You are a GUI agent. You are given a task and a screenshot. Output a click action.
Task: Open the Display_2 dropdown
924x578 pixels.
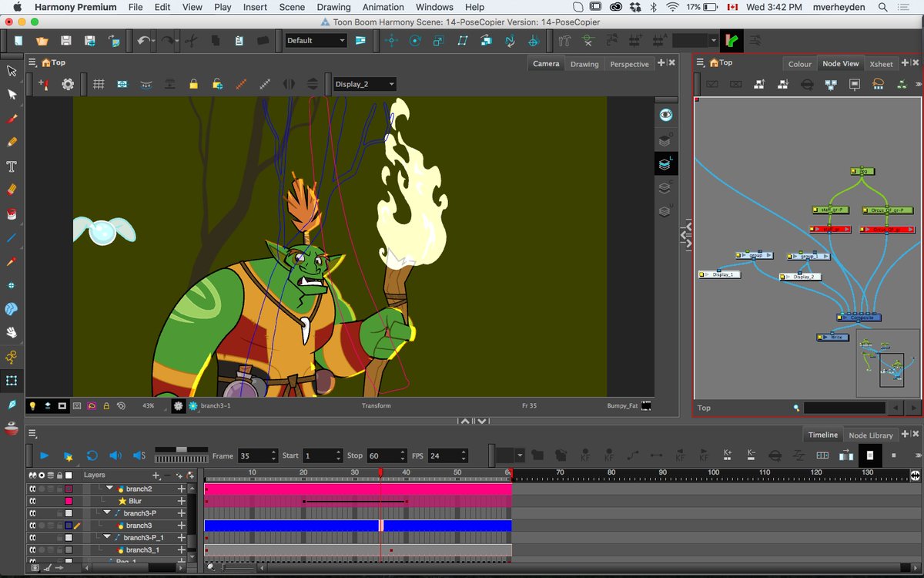(x=364, y=84)
